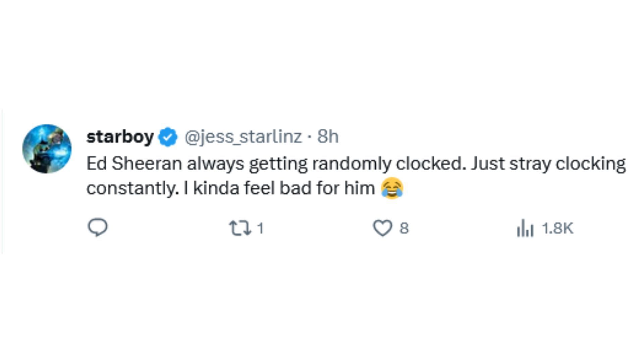
Task: Click the second line 'constantly. I kinda feel bad'
Action: (201, 188)
